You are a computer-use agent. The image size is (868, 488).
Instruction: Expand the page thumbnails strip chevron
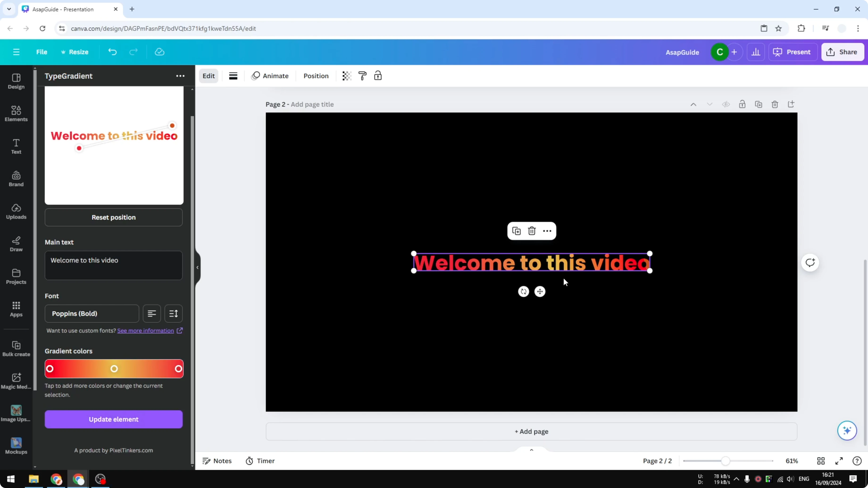pos(531,450)
